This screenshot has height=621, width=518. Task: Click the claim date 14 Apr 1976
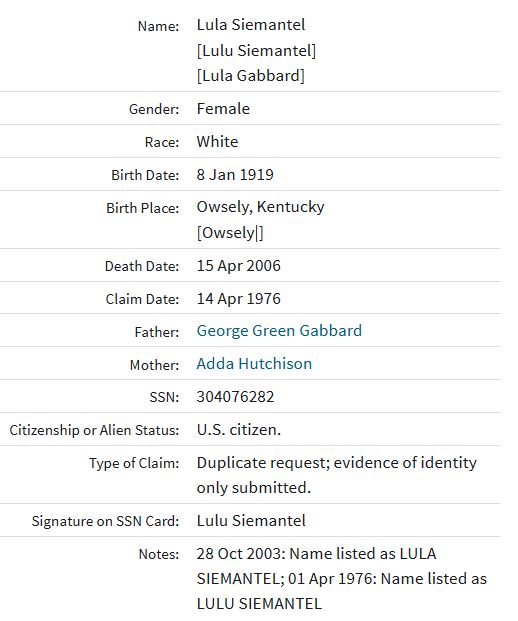238,299
